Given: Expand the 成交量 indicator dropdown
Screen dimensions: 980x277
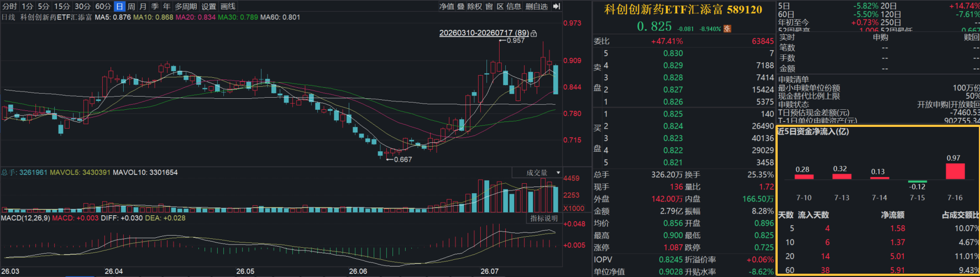Looking at the screenshot, I should 537,173.
